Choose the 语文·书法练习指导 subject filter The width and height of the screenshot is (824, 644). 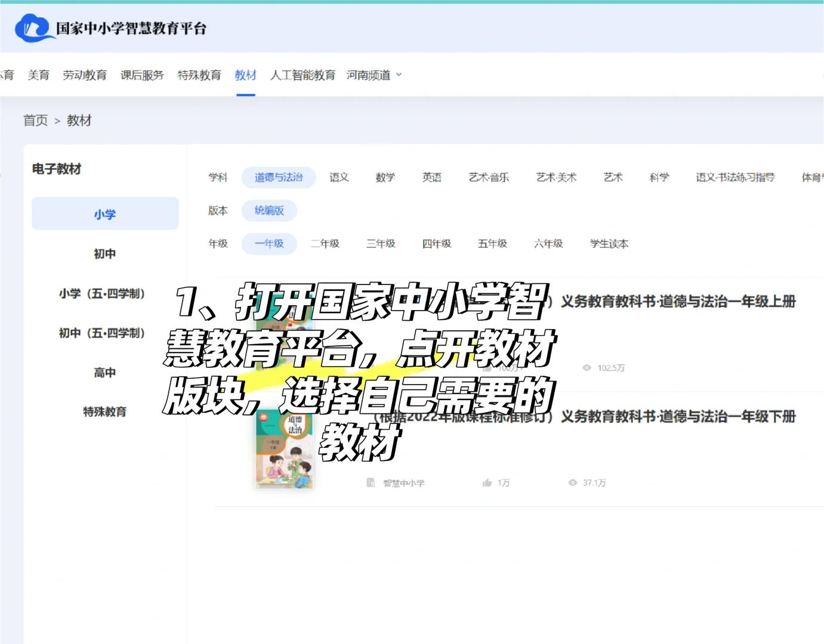coord(735,177)
